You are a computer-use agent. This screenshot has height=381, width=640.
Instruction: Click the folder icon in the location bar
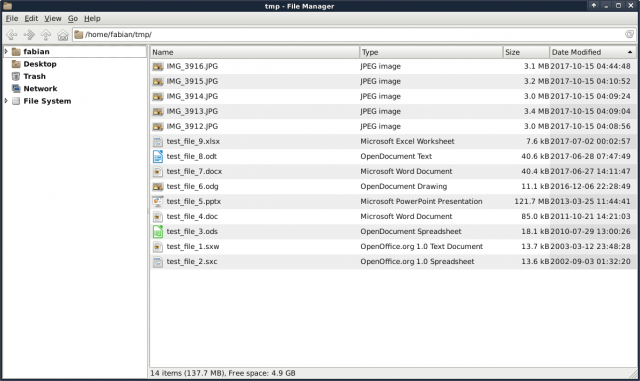click(79, 35)
